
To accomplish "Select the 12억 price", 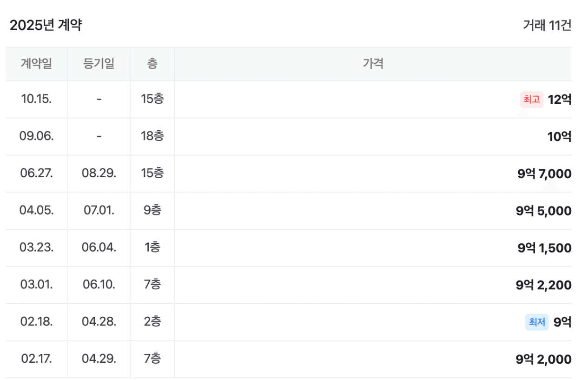I will click(560, 100).
